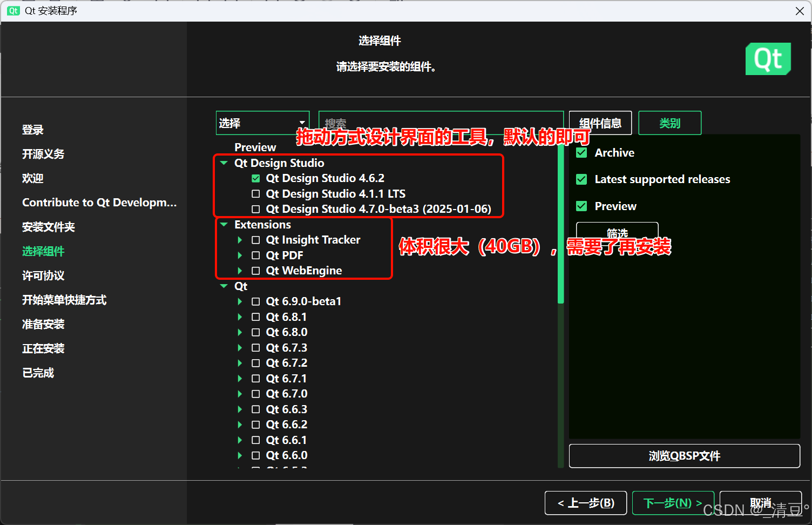Select the Qt 6.7.1 tree row
The image size is (812, 525).
[286, 379]
